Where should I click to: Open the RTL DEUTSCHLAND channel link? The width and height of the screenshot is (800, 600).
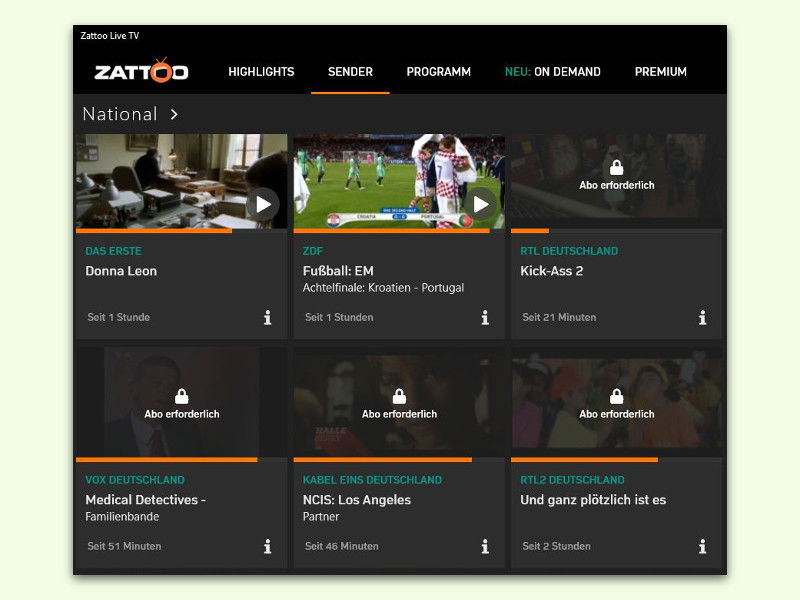click(x=569, y=251)
